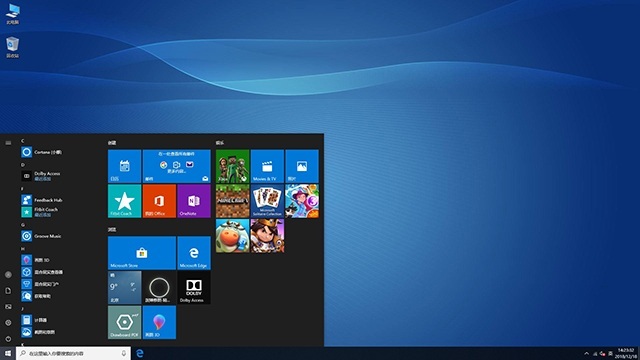
Task: Click the letter J header in app list
Action: click(x=22, y=309)
